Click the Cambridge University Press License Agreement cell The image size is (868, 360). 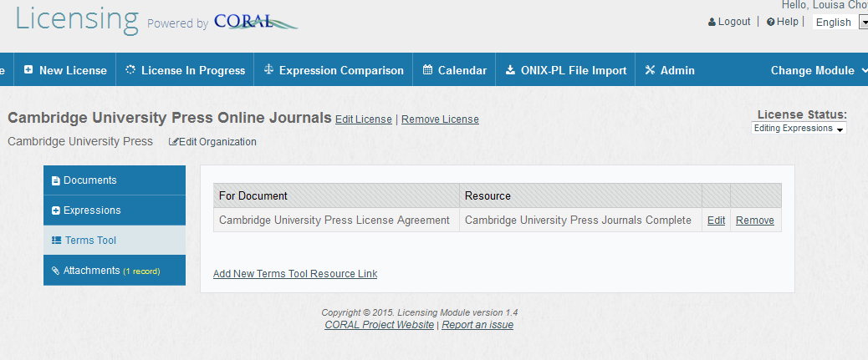[334, 220]
